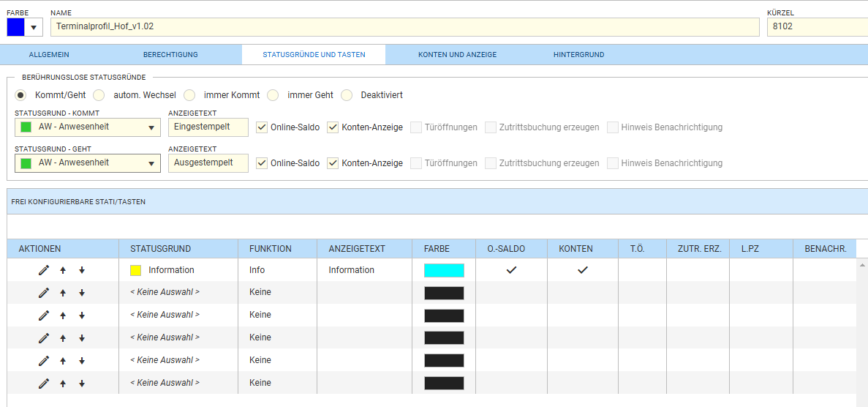The width and height of the screenshot is (868, 407).
Task: Uncheck Konten-Anzeige for Statusgrund Geht
Action: tap(333, 163)
